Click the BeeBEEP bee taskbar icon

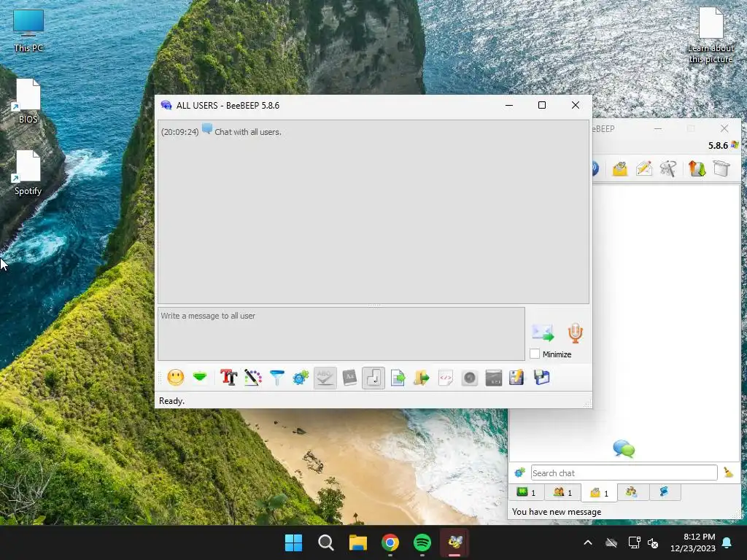pyautogui.click(x=455, y=542)
